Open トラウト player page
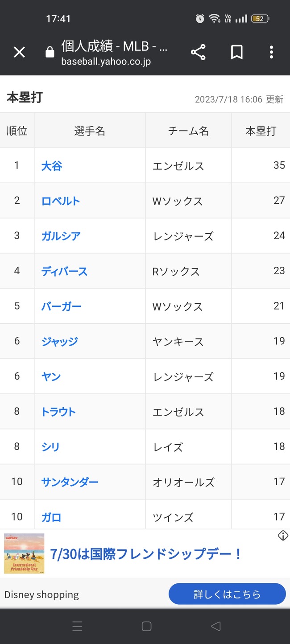Image resolution: width=290 pixels, height=644 pixels. pyautogui.click(x=58, y=412)
